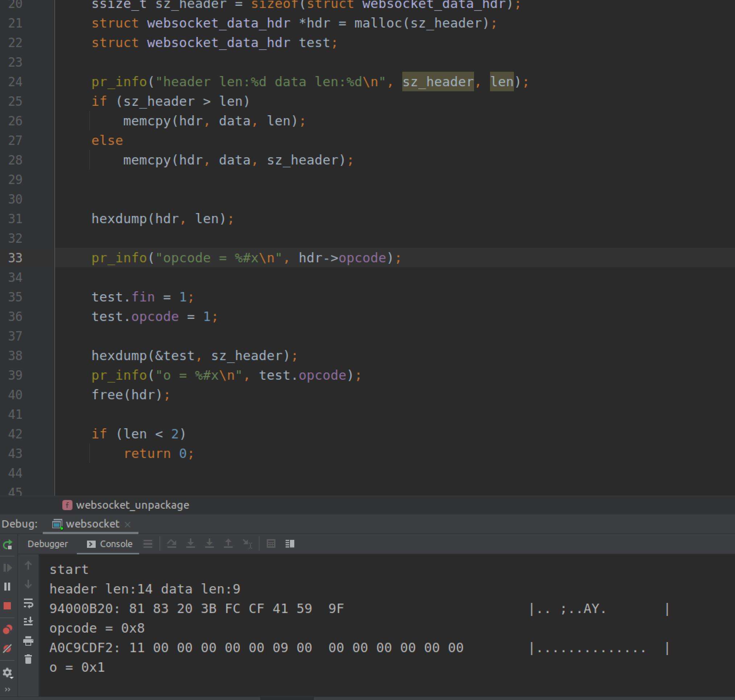735x700 pixels.
Task: Print the console output
Action: tap(28, 641)
